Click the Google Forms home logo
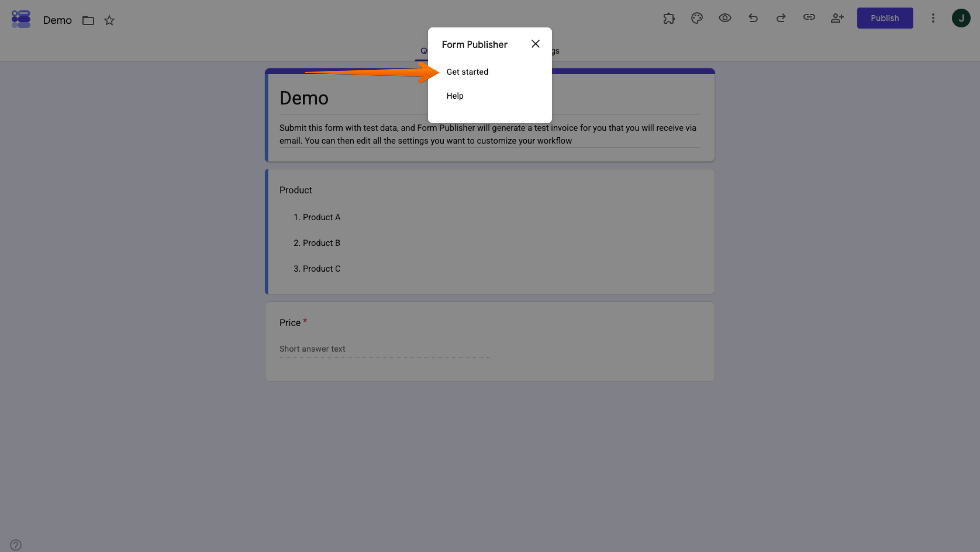Image resolution: width=980 pixels, height=552 pixels. pos(21,19)
